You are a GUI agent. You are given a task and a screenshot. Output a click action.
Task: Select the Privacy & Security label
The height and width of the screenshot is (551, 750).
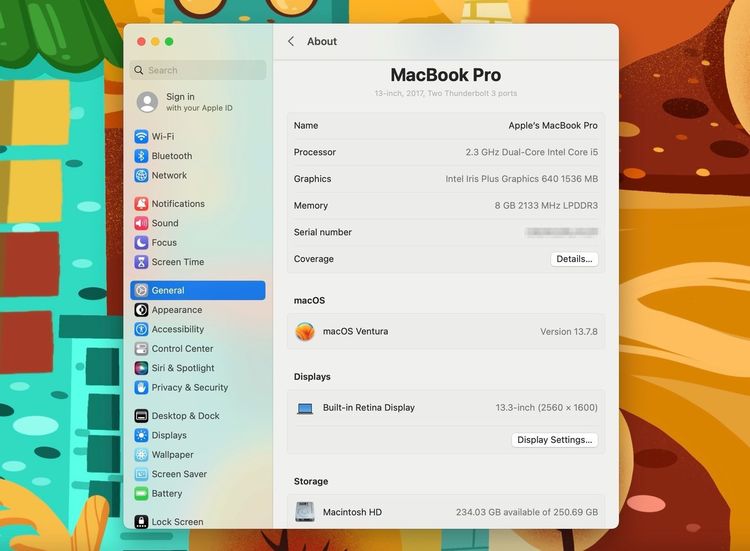[189, 387]
